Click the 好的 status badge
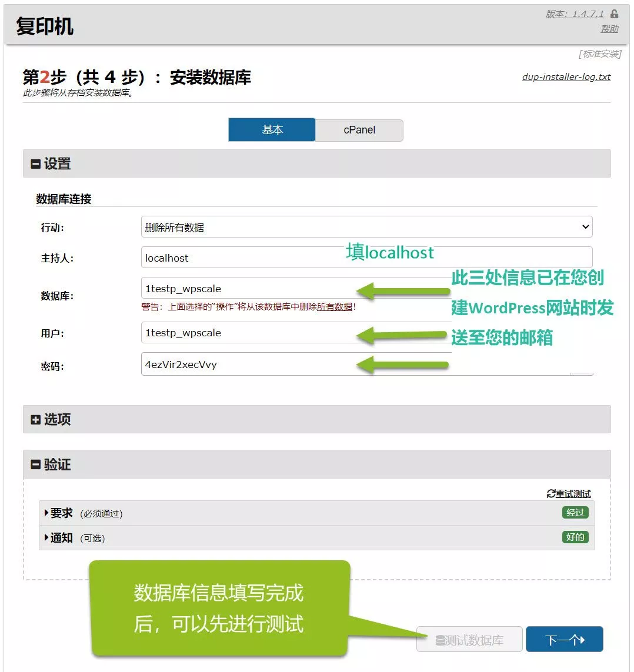Viewport: 634px width, 672px height. tap(575, 537)
